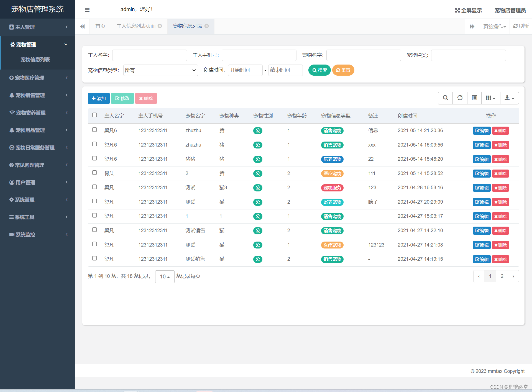This screenshot has width=532, height=392.
Task: Click the 全屏显示 fullscreen icon
Action: click(x=457, y=11)
